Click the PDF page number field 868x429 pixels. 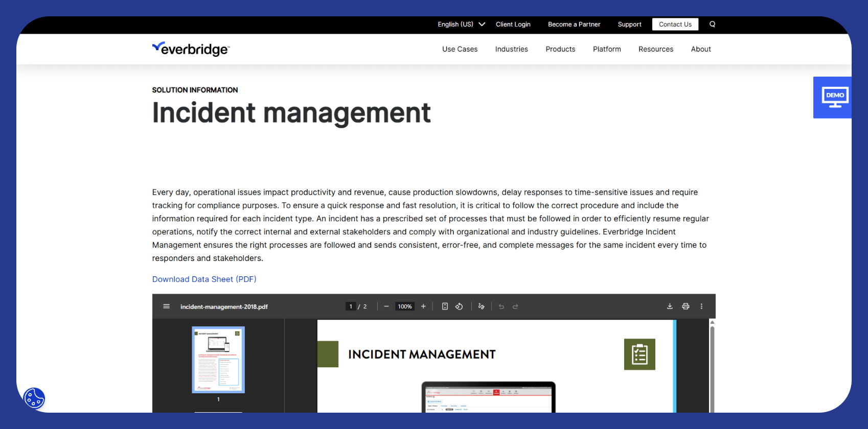click(x=351, y=306)
